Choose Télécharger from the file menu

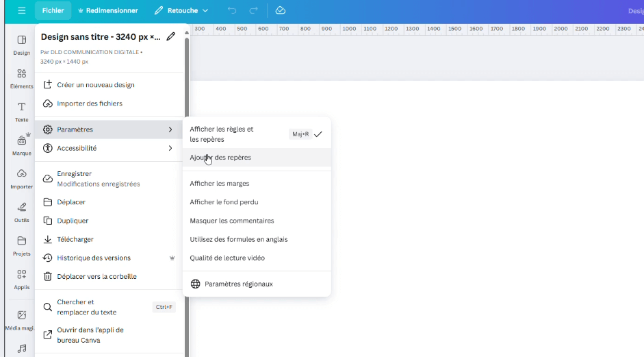75,239
